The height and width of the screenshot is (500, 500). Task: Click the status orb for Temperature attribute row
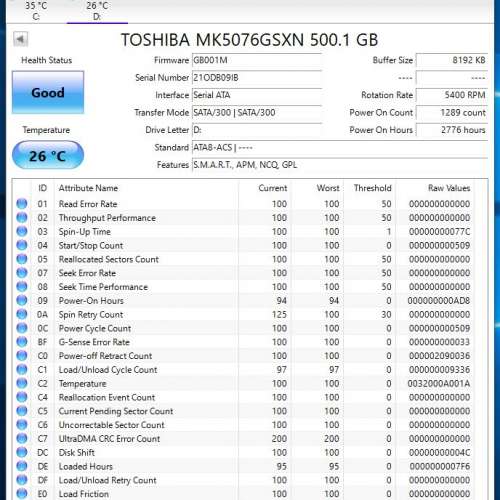(x=22, y=383)
